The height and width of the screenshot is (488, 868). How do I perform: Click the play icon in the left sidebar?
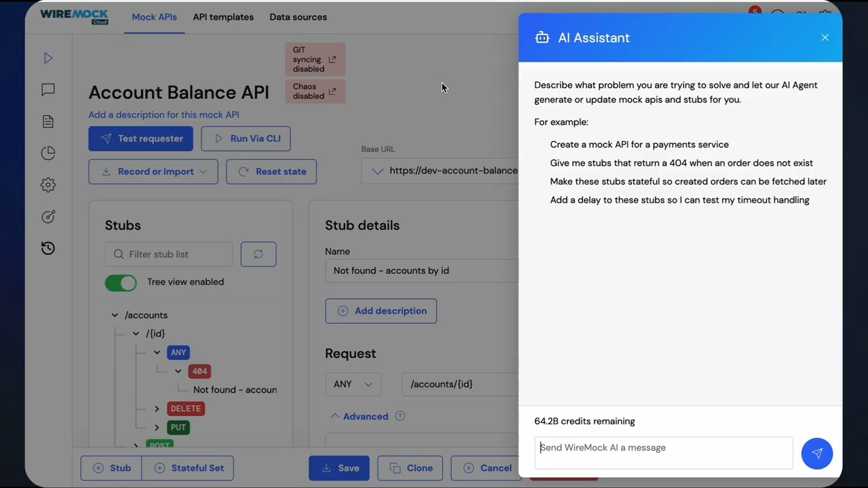[x=48, y=58]
